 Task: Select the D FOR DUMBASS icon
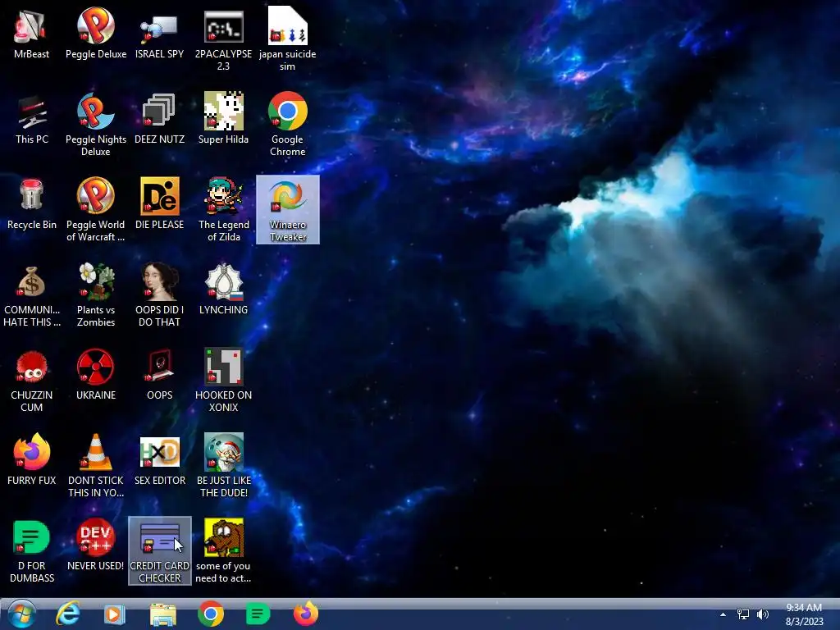coord(31,550)
